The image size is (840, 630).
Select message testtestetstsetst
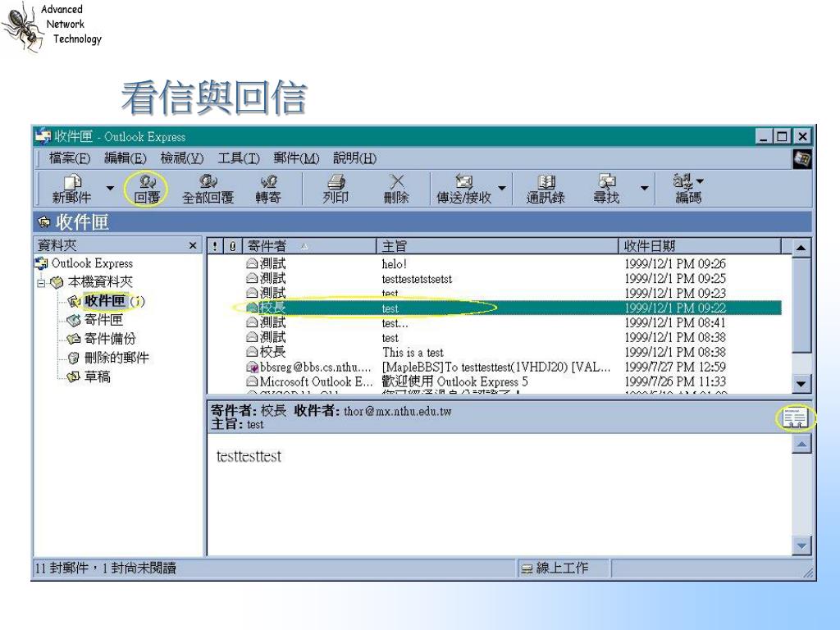tap(494, 279)
